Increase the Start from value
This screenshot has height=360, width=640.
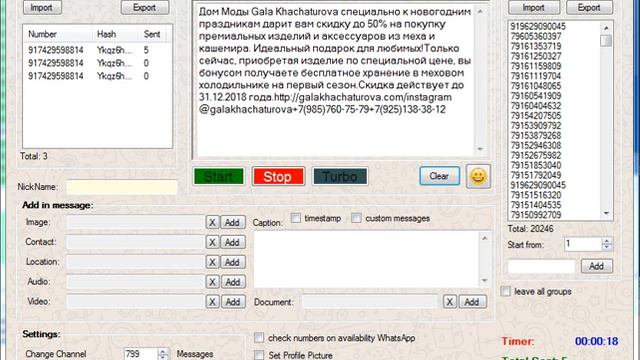tap(607, 241)
